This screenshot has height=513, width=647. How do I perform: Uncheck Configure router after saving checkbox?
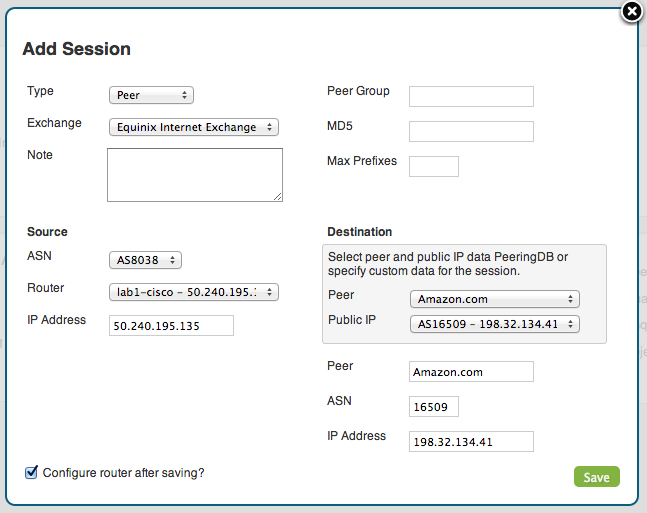click(x=31, y=472)
